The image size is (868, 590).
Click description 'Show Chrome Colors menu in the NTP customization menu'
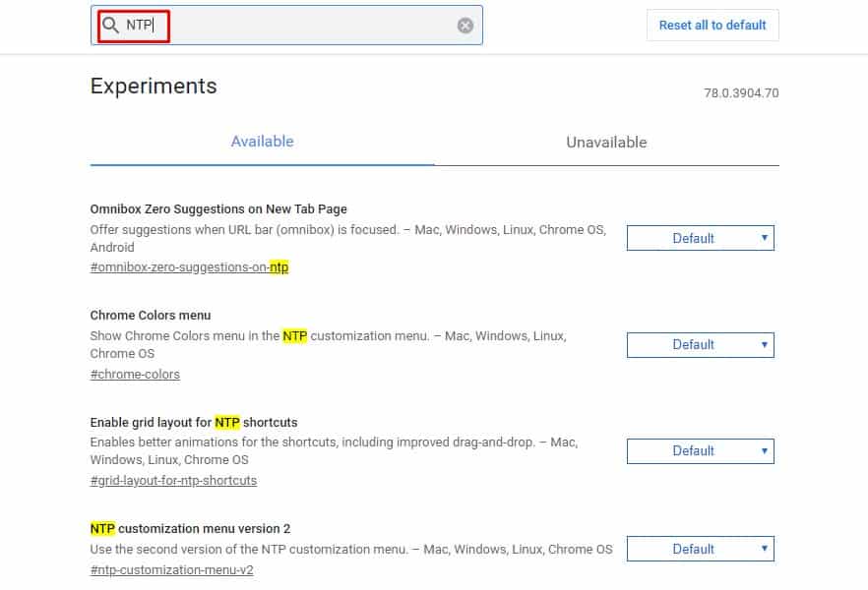coord(259,336)
